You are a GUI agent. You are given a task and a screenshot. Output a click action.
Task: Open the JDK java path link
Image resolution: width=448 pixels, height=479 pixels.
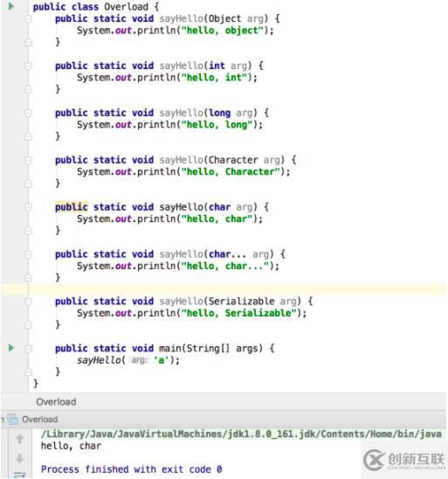tap(241, 434)
